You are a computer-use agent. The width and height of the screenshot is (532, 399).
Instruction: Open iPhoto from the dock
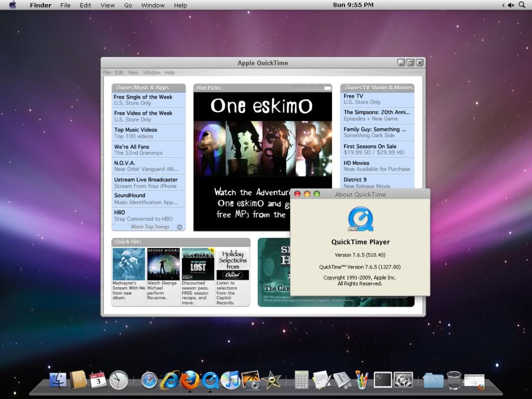click(251, 380)
